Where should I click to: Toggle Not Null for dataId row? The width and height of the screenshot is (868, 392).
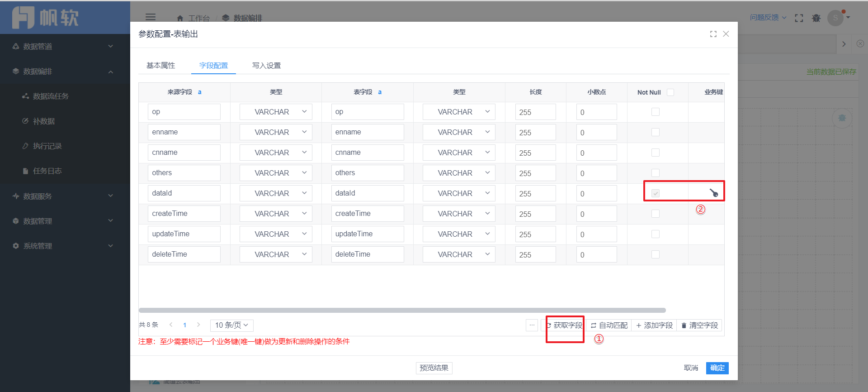pyautogui.click(x=656, y=193)
